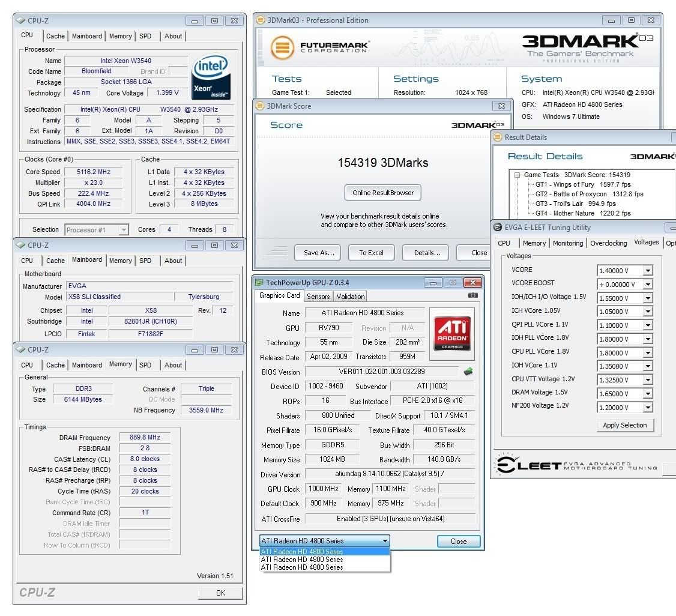
Task: Switch to the Monitoring tab in E-LEET
Action: tap(568, 243)
